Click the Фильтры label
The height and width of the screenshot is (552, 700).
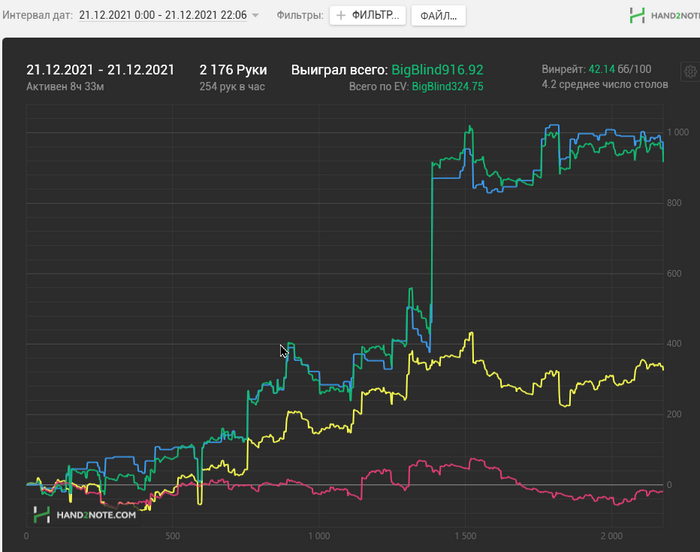coord(300,15)
